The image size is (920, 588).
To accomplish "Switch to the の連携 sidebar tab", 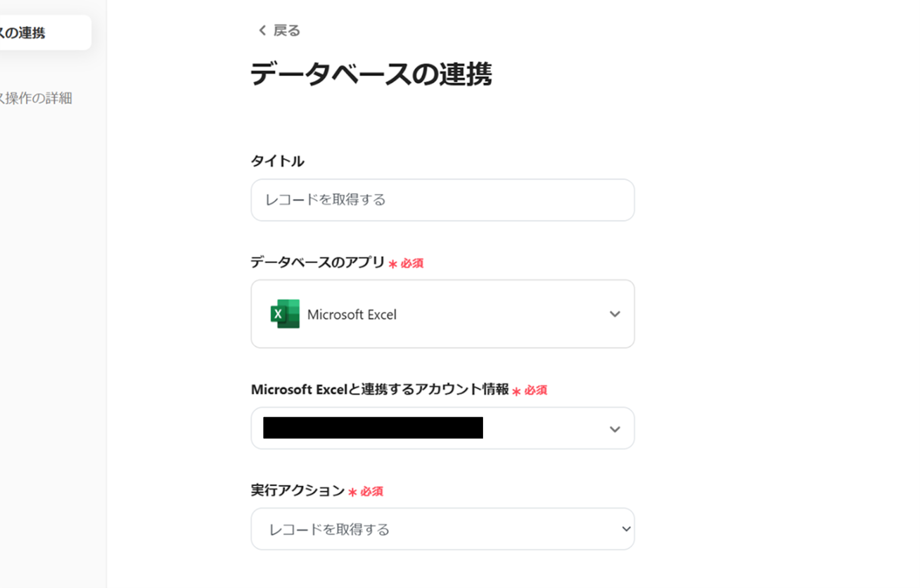I will (x=34, y=33).
